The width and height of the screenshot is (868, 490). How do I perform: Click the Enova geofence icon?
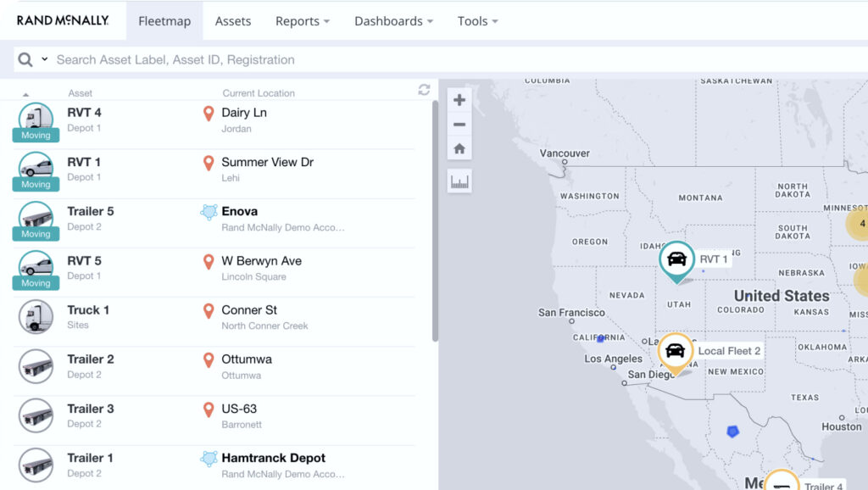[209, 212]
